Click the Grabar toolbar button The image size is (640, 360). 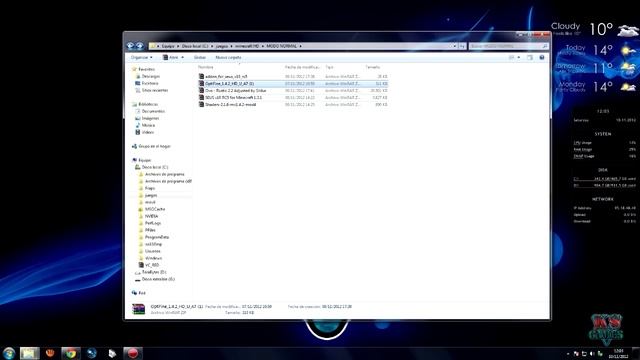point(200,58)
